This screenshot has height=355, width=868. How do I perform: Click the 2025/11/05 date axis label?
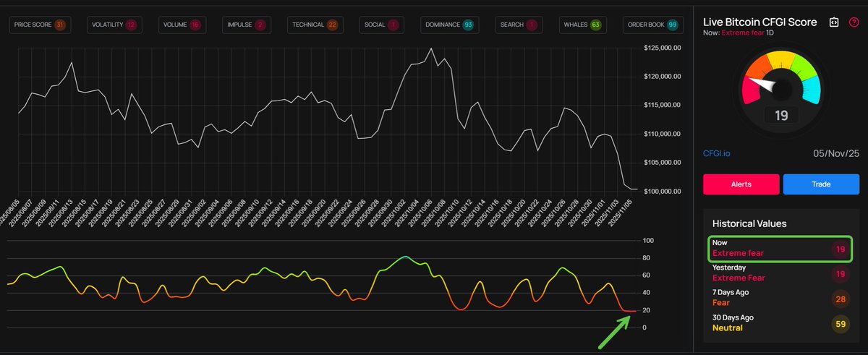(621, 212)
